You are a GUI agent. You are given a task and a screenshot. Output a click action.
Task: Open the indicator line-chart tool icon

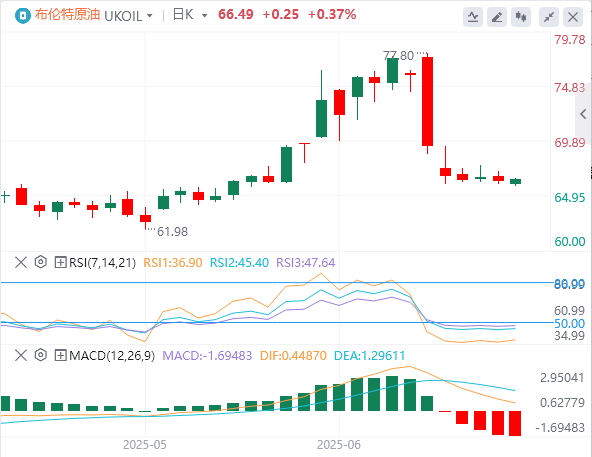pos(473,17)
